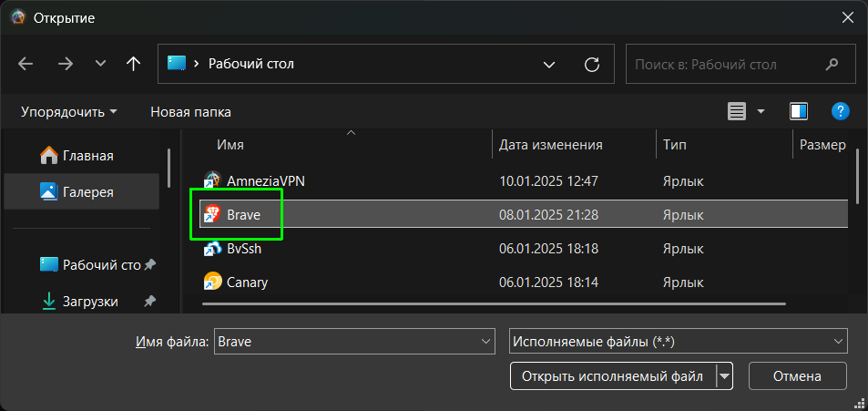Click the magnifier search icon

(x=832, y=65)
